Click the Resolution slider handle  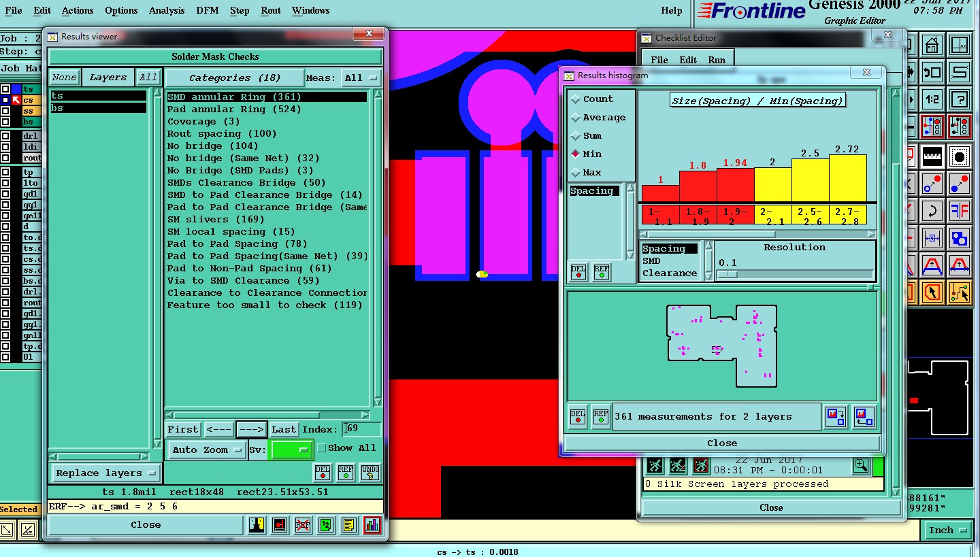click(728, 274)
